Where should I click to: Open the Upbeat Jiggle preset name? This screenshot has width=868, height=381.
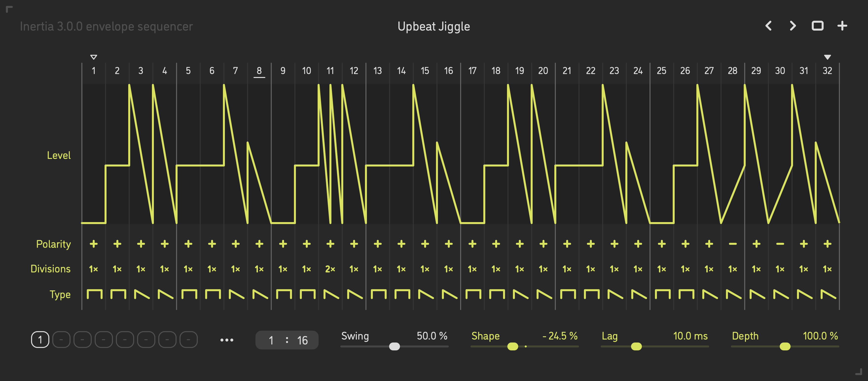[x=434, y=26]
